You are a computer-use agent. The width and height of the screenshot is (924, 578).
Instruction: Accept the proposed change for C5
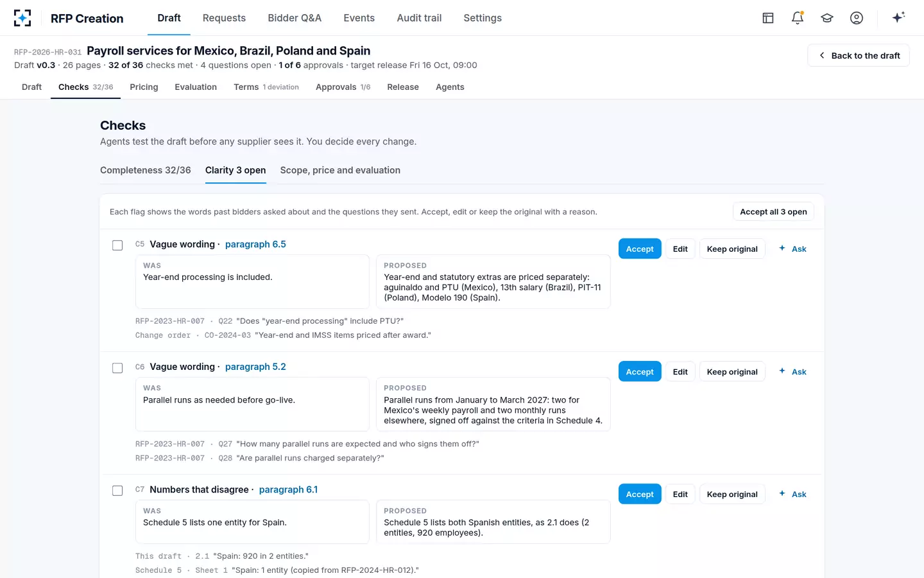(640, 249)
